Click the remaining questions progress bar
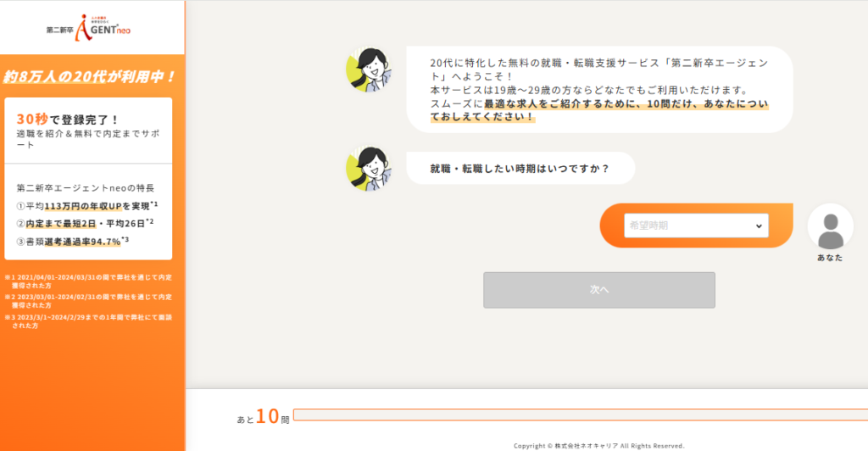Image resolution: width=868 pixels, height=451 pixels. point(580,415)
